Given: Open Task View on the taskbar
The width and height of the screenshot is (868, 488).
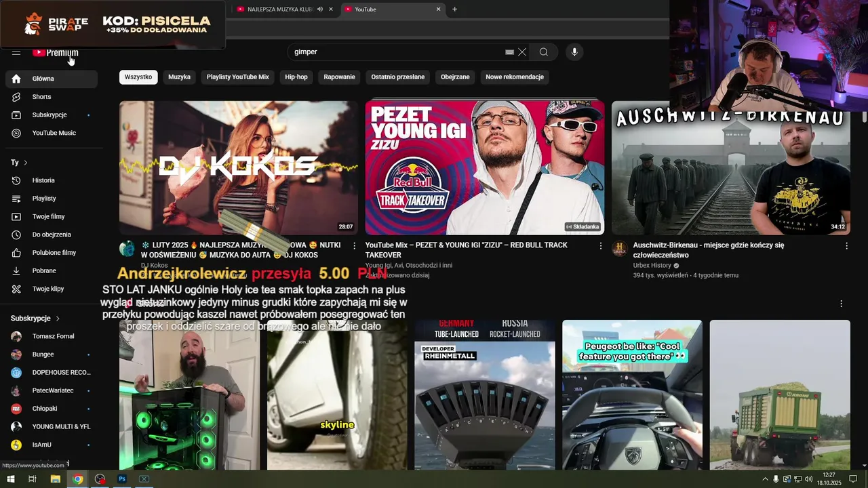Looking at the screenshot, I should [32, 479].
